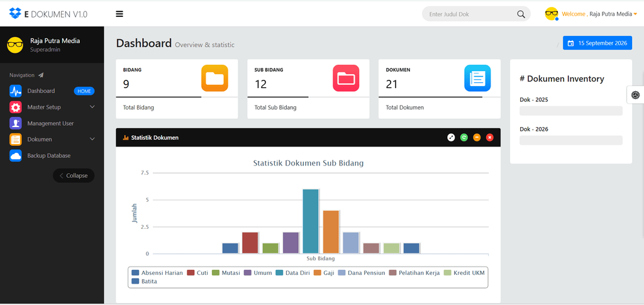Click the orange Gaji bar in chart
This screenshot has height=305, width=644.
coord(331,232)
